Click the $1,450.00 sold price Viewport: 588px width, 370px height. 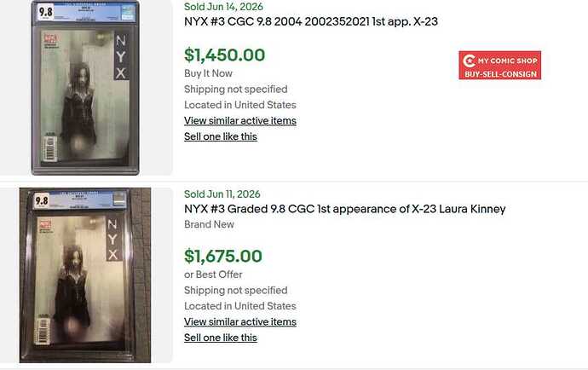coord(225,55)
